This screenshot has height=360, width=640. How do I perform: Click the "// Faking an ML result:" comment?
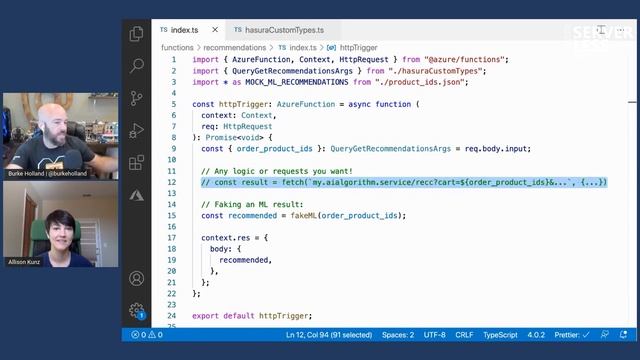[x=252, y=204]
